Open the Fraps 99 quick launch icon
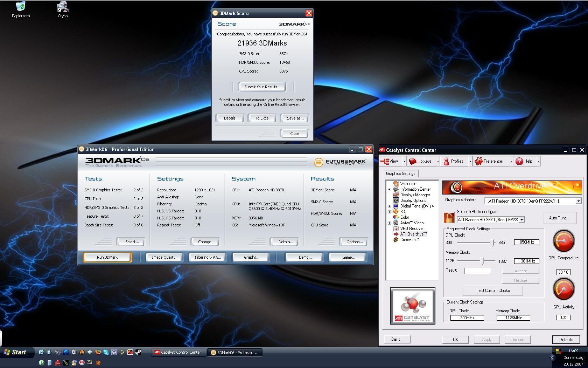This screenshot has height=368, width=588. (90, 362)
